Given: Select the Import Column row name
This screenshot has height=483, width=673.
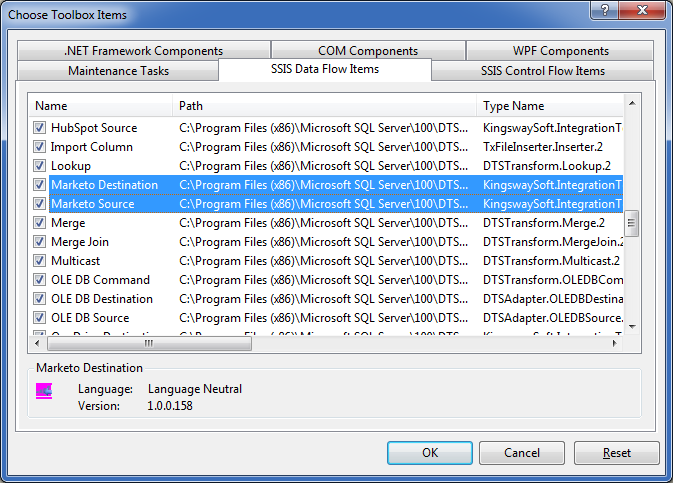Looking at the screenshot, I should (91, 146).
